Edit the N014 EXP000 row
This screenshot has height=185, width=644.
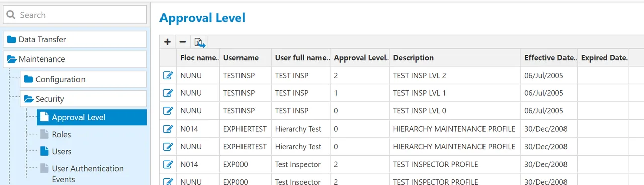168,164
